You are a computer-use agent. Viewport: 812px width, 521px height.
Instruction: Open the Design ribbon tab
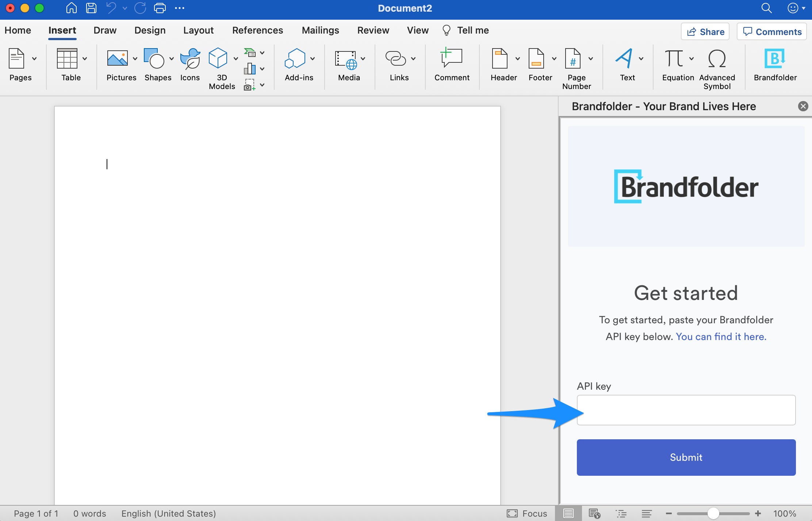[x=150, y=30]
